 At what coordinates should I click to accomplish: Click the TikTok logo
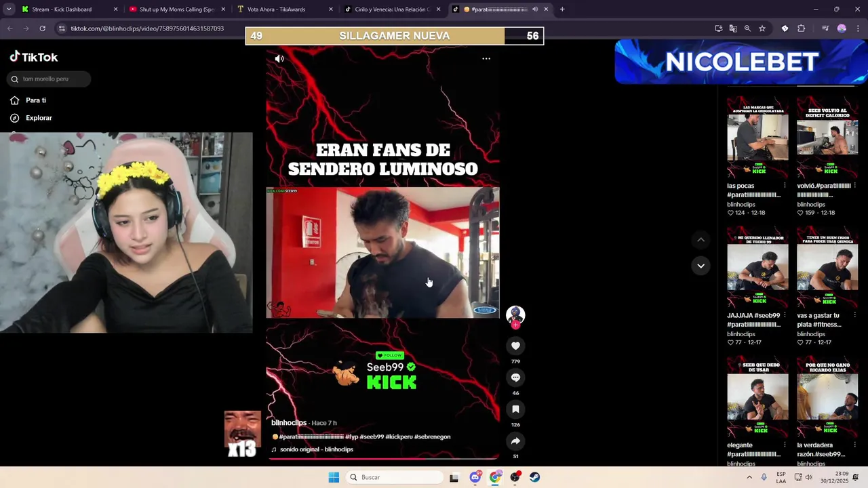34,57
